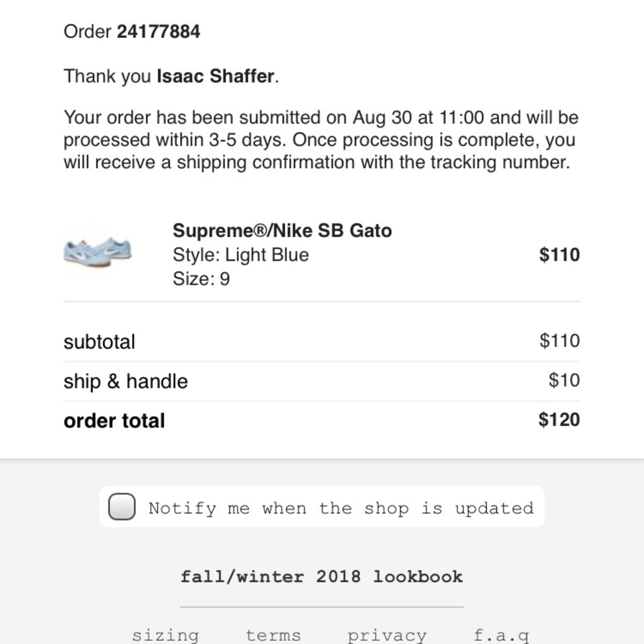Click the order number 24177884

point(158,31)
